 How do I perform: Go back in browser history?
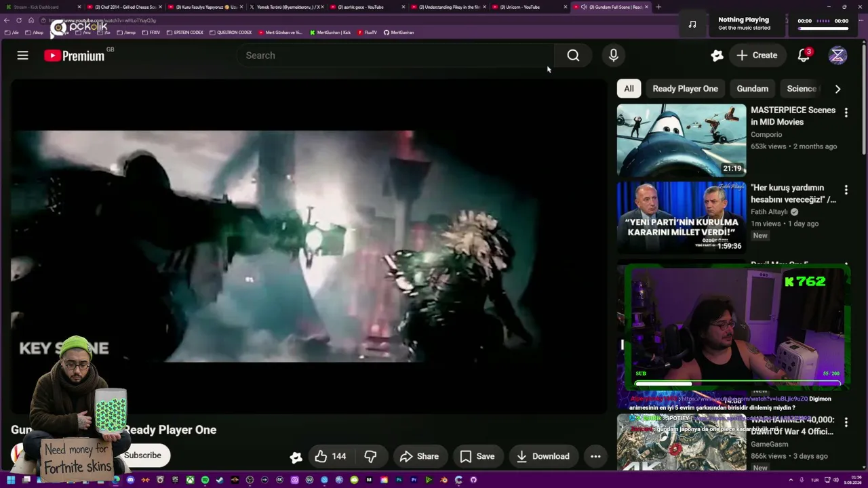pyautogui.click(x=7, y=20)
